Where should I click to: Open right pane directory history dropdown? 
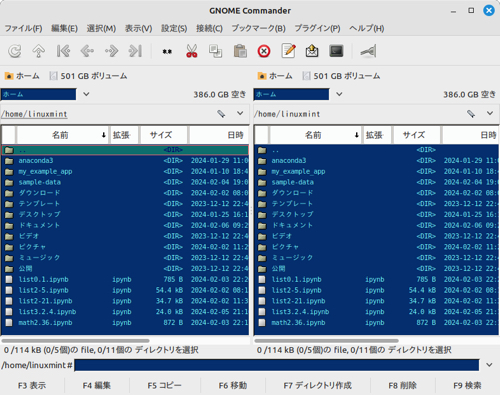490,114
